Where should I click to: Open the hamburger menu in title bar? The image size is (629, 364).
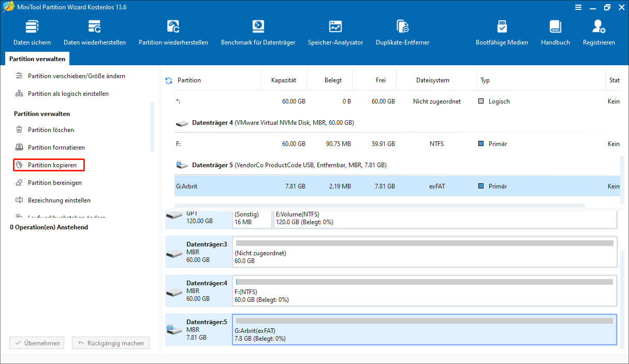tap(578, 7)
